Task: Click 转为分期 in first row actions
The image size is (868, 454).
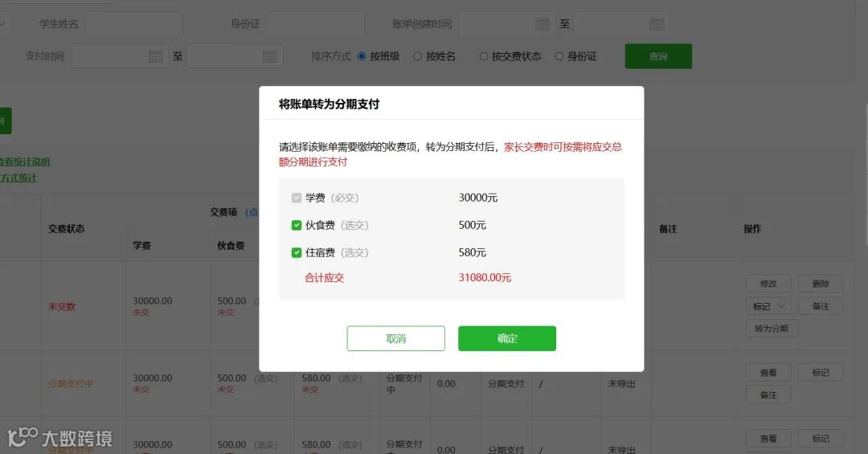Action: coord(771,329)
